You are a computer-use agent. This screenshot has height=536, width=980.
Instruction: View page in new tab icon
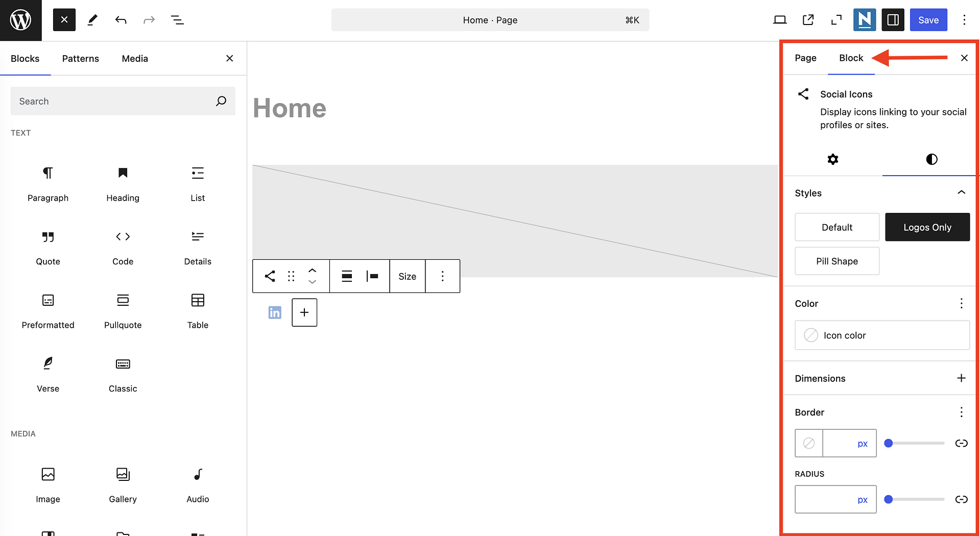(808, 20)
